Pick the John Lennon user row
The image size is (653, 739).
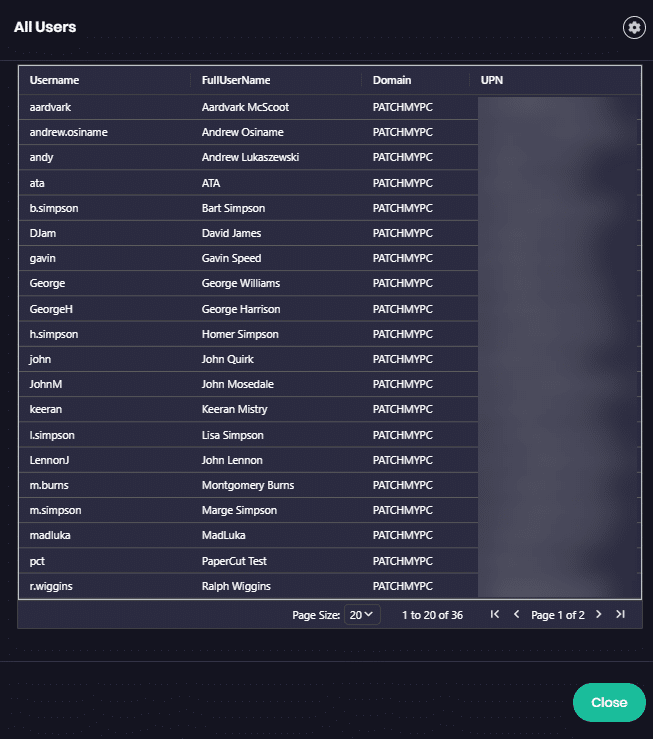(x=232, y=460)
